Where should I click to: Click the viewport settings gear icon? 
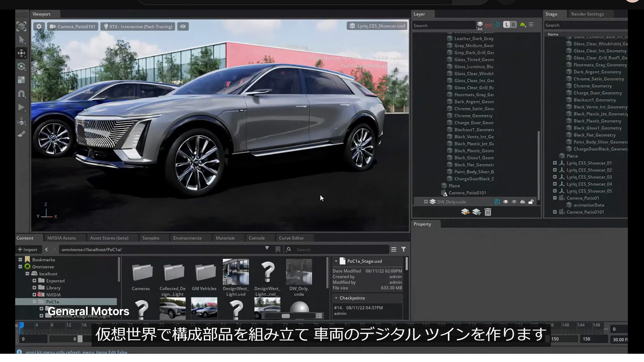click(39, 26)
